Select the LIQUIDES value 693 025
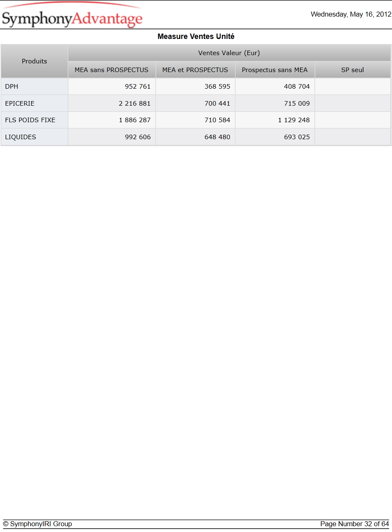The width and height of the screenshot is (392, 532). pos(275,137)
